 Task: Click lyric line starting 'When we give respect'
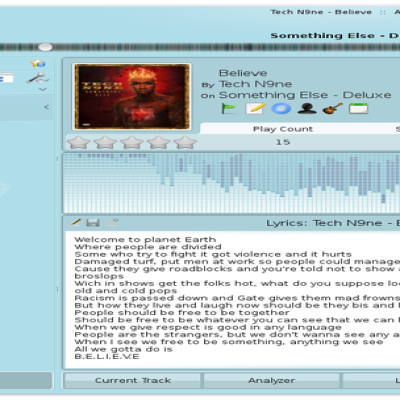[208, 328]
